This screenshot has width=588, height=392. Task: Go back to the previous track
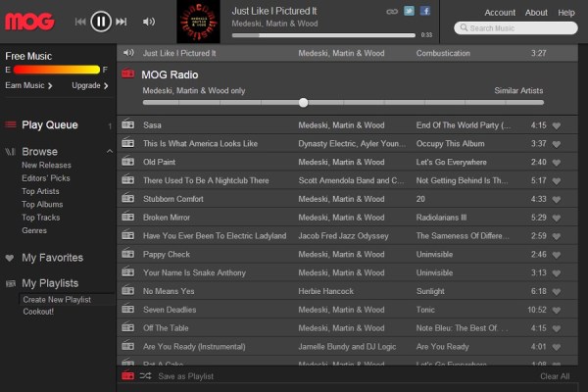click(x=80, y=21)
